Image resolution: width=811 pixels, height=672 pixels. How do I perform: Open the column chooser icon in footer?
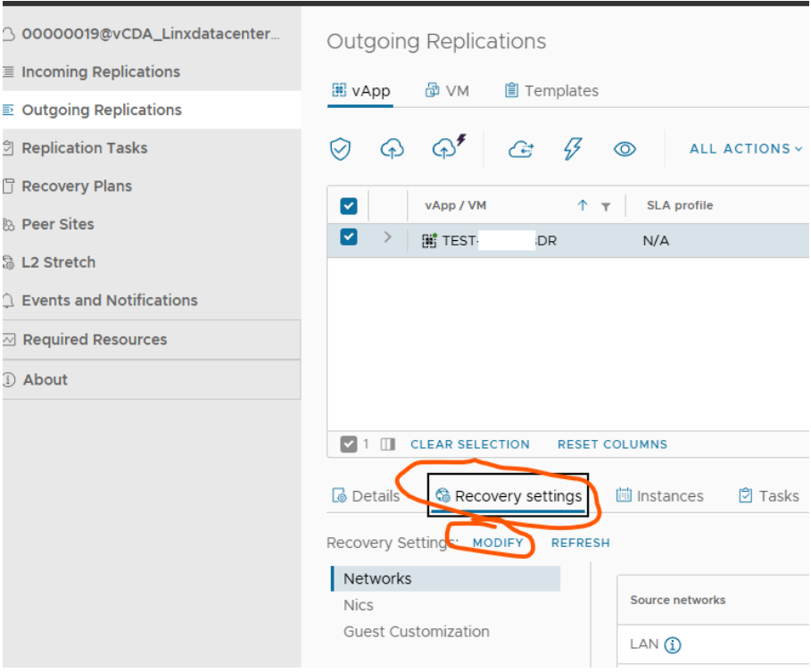[387, 444]
